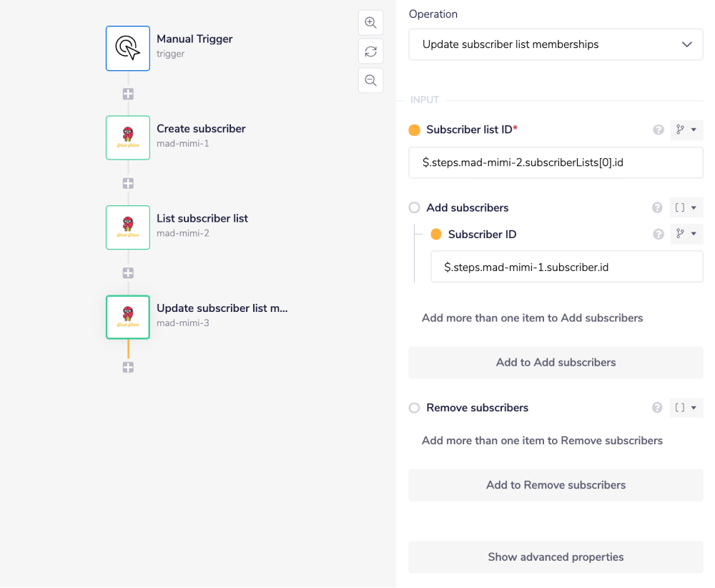Zoom in on the workflow canvas

click(x=370, y=23)
